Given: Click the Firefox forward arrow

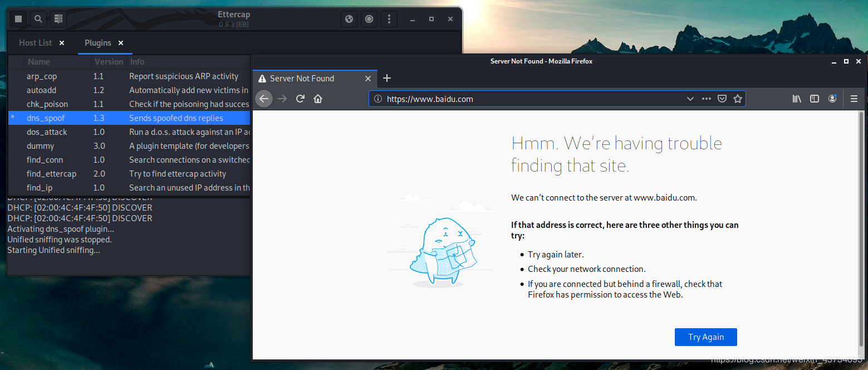Looking at the screenshot, I should 282,99.
